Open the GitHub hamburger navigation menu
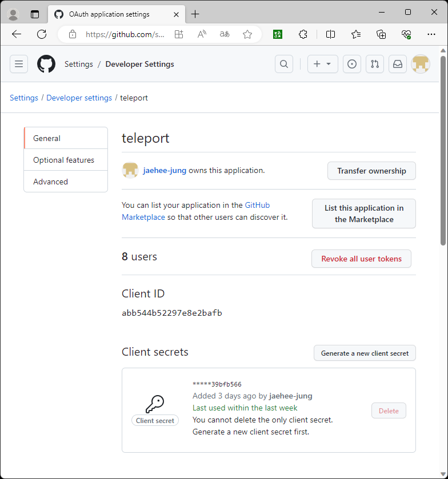 click(x=19, y=64)
